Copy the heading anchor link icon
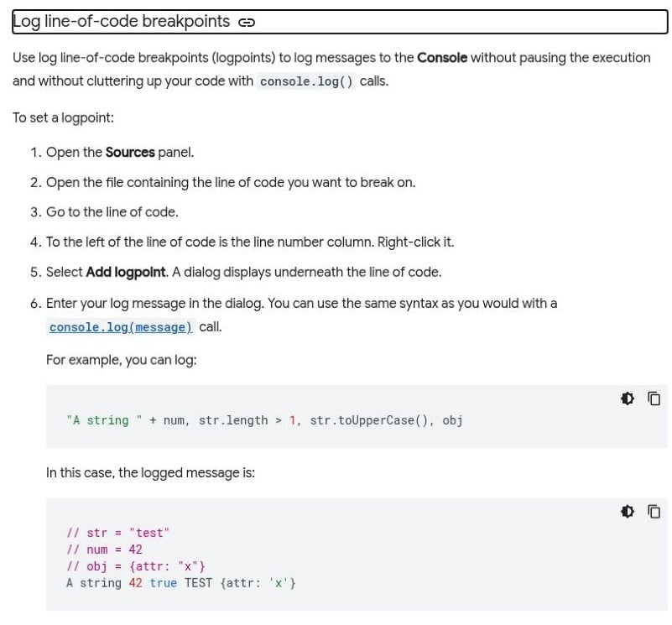Image resolution: width=672 pixels, height=625 pixels. pos(247,23)
